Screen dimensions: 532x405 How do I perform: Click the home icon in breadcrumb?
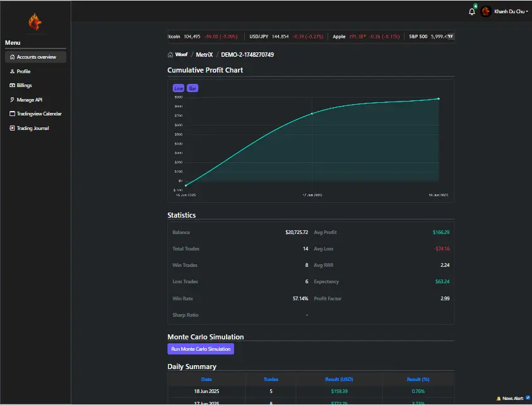click(x=170, y=55)
